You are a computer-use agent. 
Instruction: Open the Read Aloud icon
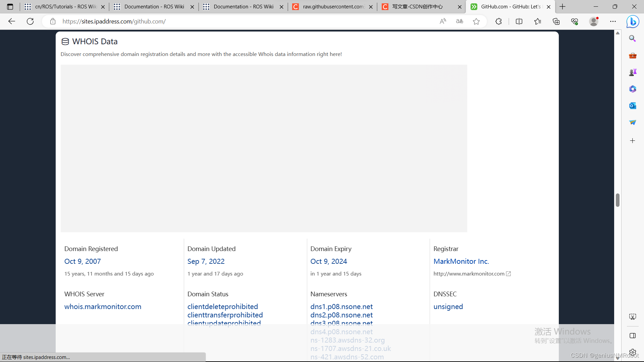[x=443, y=21]
